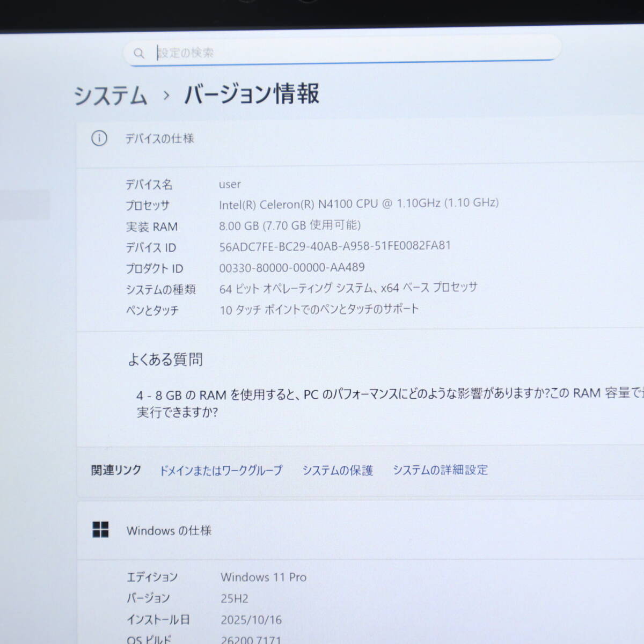Click the システムの種類 label
The width and height of the screenshot is (644, 644).
coord(160,289)
